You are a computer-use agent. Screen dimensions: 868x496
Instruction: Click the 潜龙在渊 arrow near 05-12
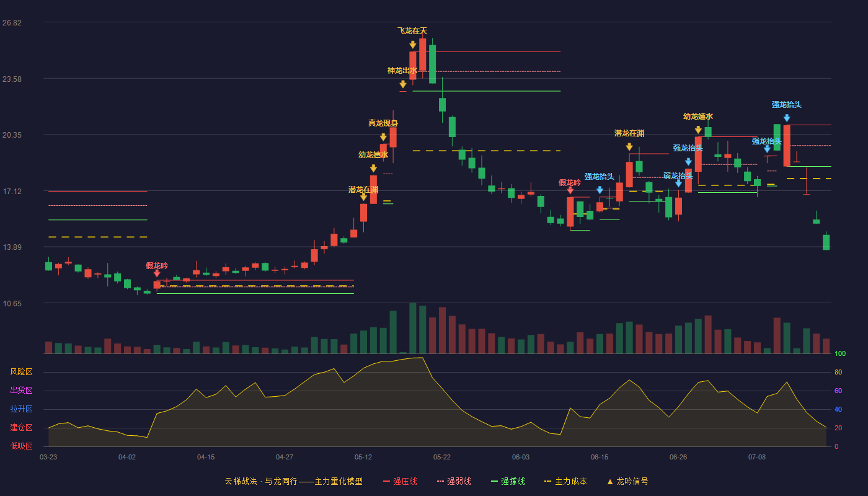tap(363, 197)
